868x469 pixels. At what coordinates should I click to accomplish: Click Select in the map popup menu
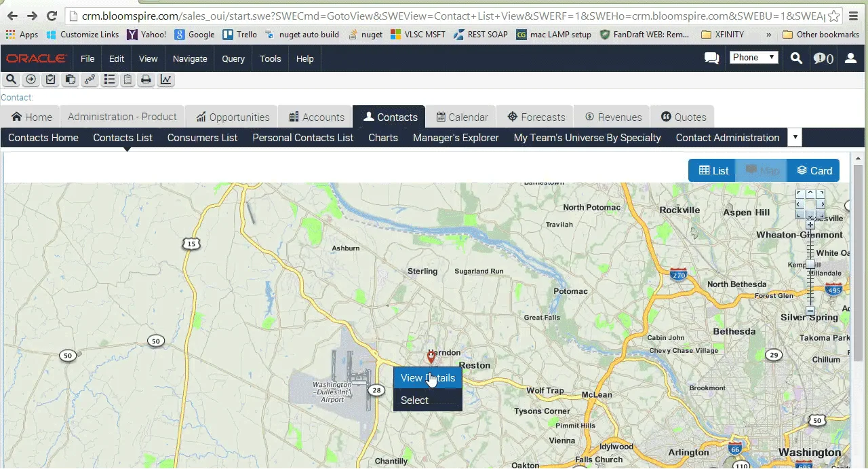click(414, 400)
